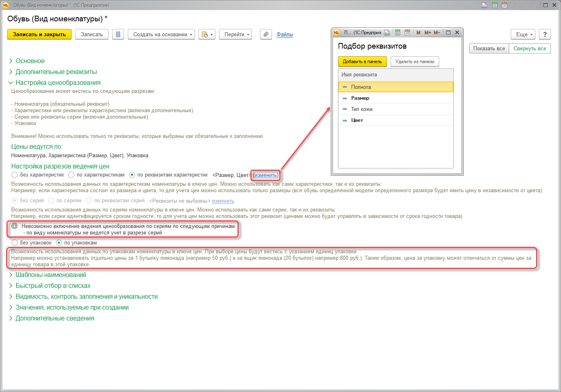Select 'по характеристикам' radio option
Screen dimensions: 561x392
pyautogui.click(x=72, y=175)
